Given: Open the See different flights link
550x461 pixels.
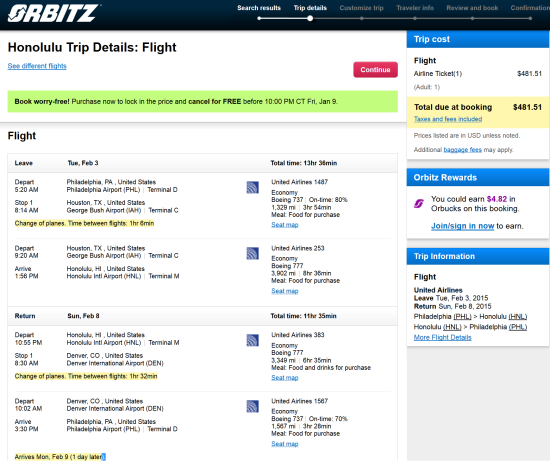Looking at the screenshot, I should pos(37,66).
